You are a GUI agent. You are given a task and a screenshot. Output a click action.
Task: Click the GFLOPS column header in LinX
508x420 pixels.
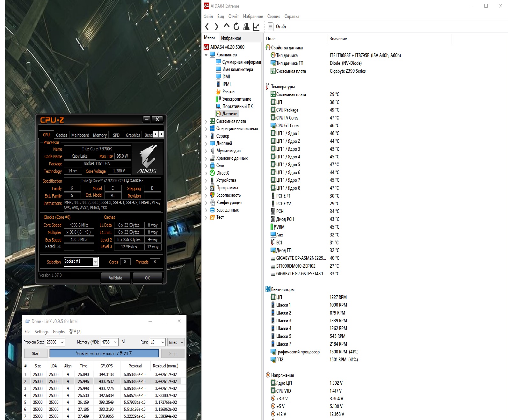[106, 366]
